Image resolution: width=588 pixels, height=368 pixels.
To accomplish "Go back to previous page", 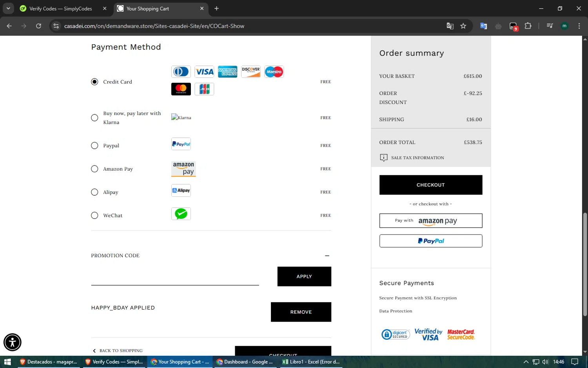I will point(9,26).
